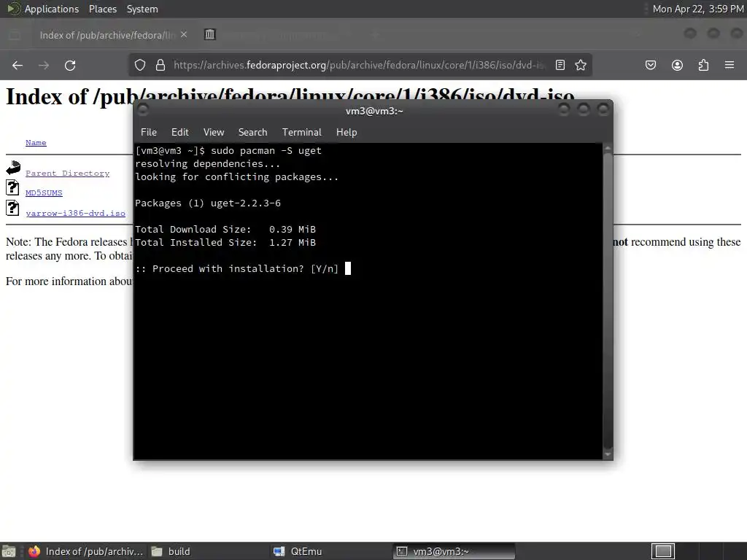Click the show desktop icon in bottom panel
Image resolution: width=747 pixels, height=560 pixels.
tap(9, 551)
